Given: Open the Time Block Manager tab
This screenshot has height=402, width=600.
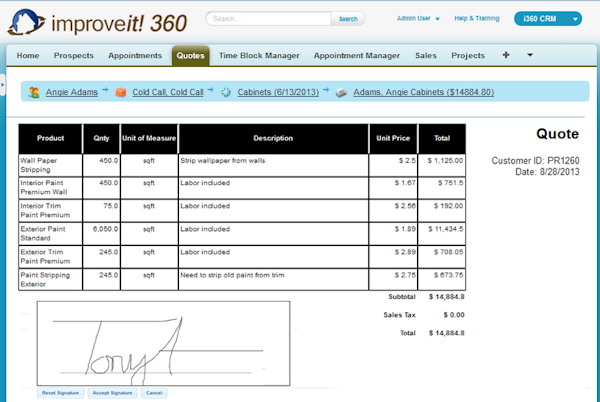Looking at the screenshot, I should click(260, 56).
